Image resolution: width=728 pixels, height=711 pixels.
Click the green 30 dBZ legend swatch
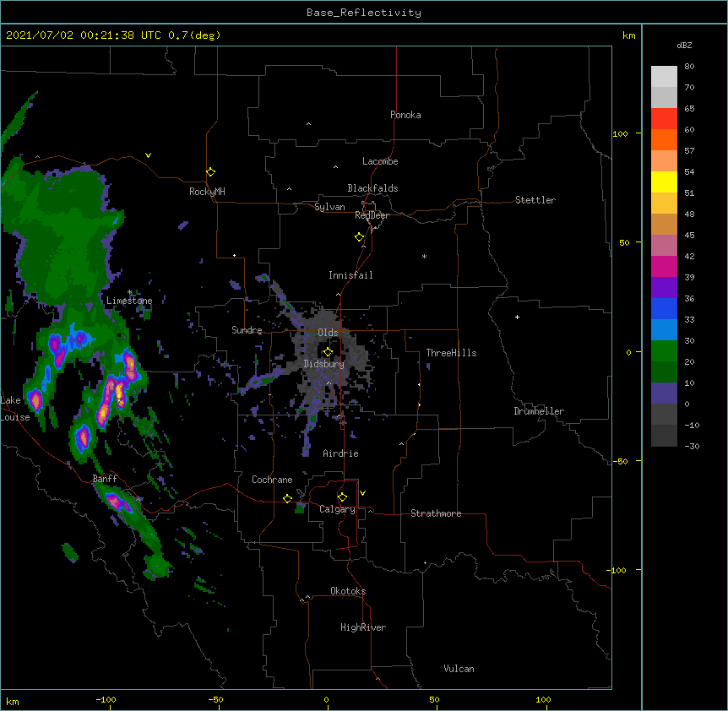click(x=664, y=351)
